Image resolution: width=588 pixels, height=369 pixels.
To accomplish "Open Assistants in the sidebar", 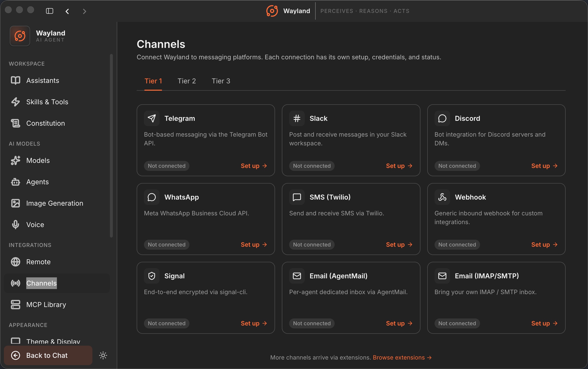I will coord(57,80).
